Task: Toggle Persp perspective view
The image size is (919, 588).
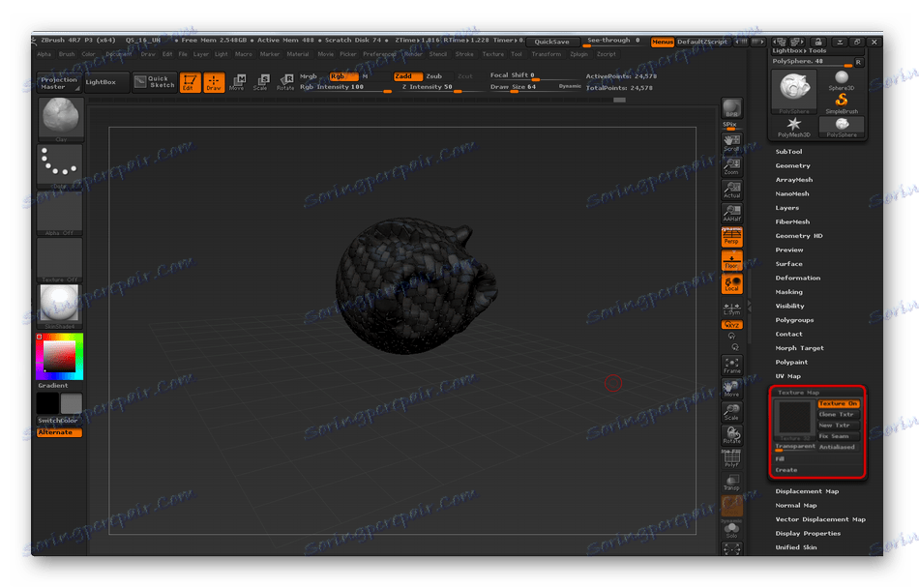Action: pos(732,235)
